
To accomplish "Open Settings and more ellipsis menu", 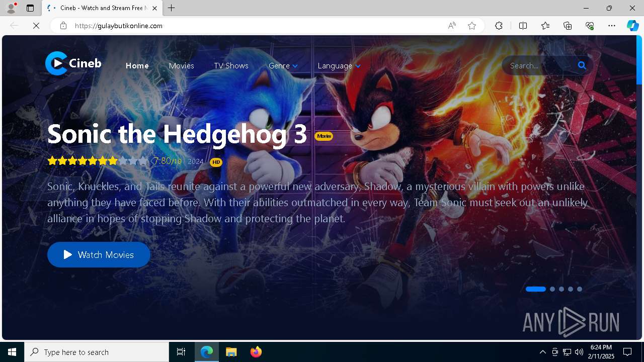I will click(612, 26).
